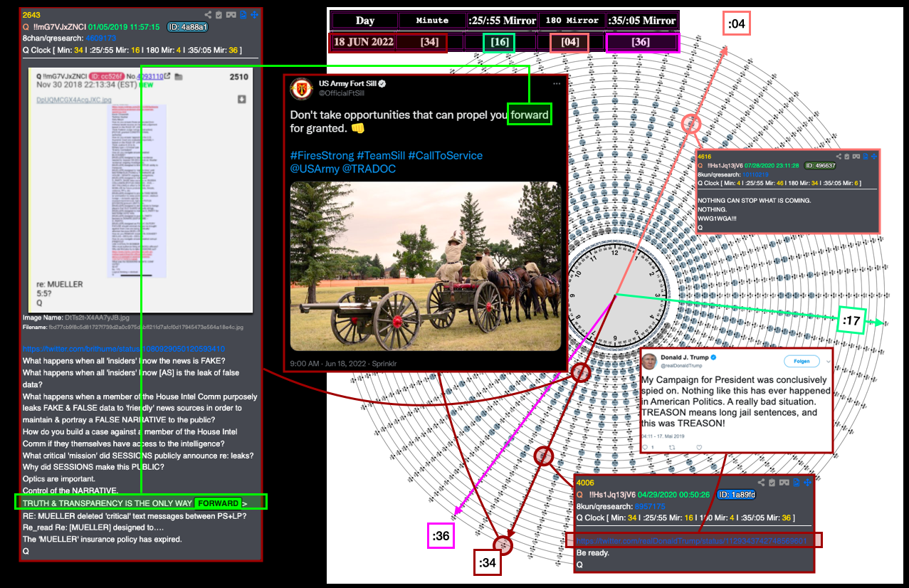Image resolution: width=909 pixels, height=588 pixels.
Task: Click post number 4006
Action: click(x=585, y=483)
